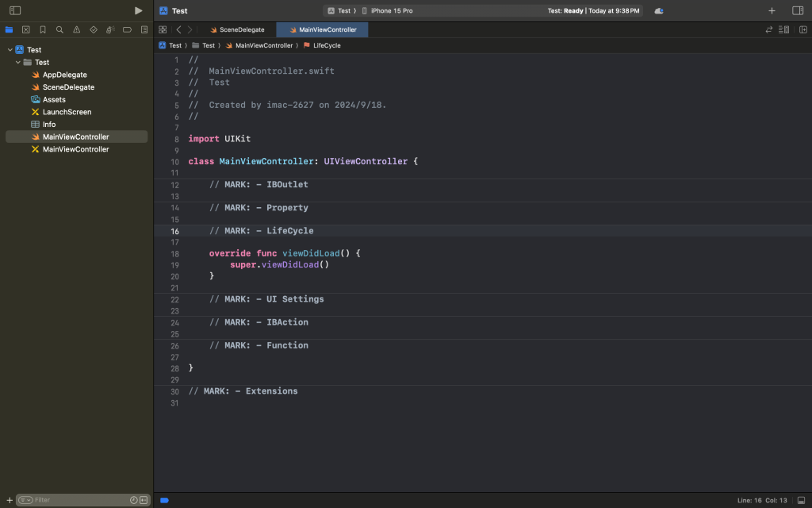Click the MARK Function comment

point(259,345)
